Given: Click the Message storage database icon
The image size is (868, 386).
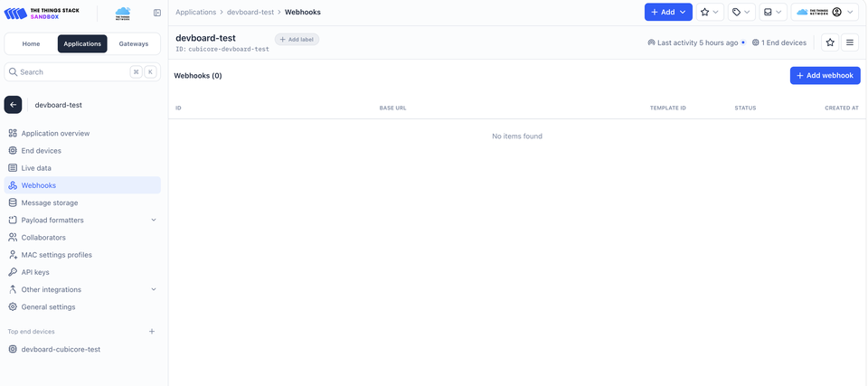Looking at the screenshot, I should point(13,202).
